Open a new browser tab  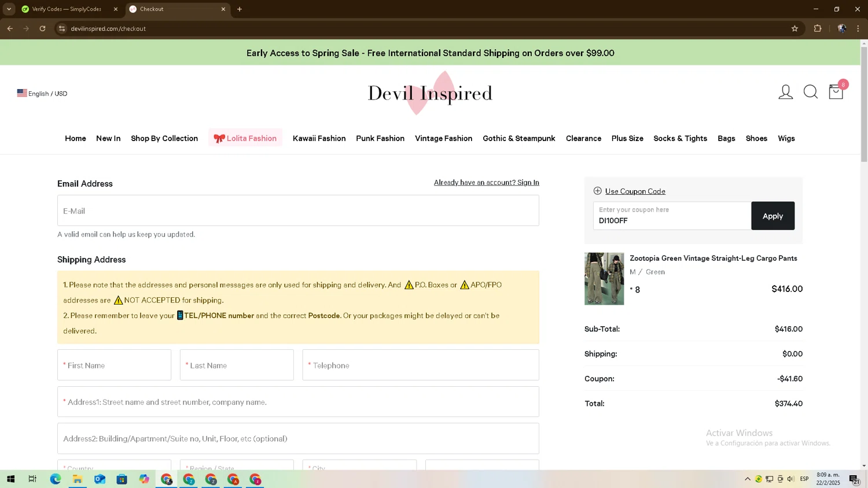click(x=240, y=9)
